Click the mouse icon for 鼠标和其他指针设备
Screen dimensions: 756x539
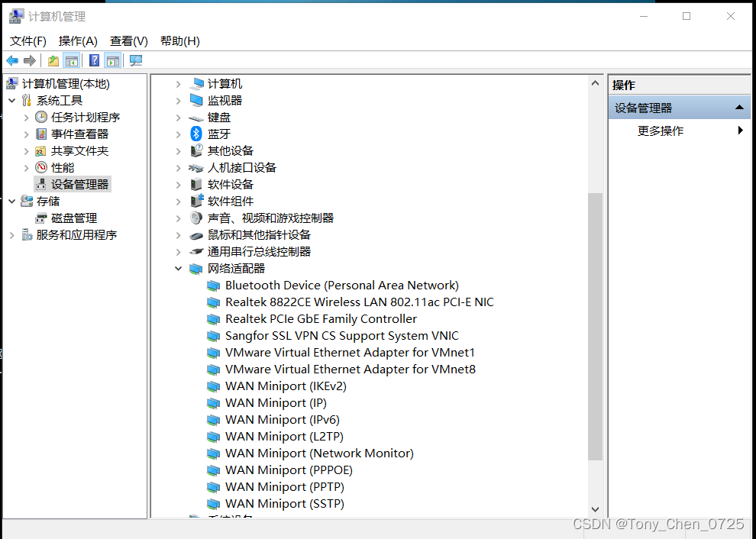pos(195,235)
